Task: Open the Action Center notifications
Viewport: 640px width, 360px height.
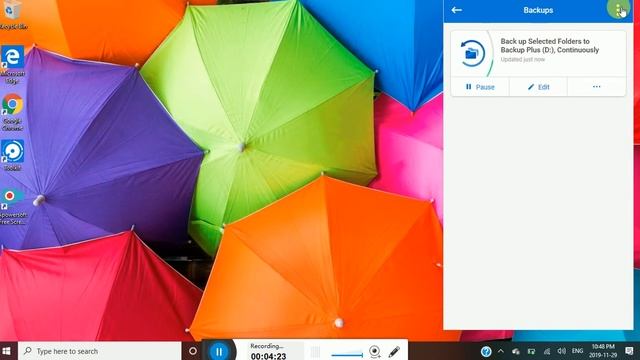Action: pos(629,351)
